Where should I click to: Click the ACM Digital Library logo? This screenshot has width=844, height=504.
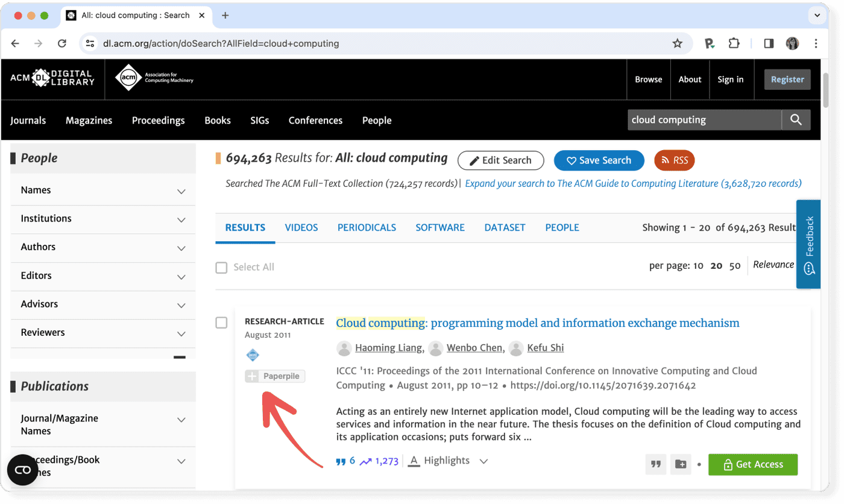52,78
